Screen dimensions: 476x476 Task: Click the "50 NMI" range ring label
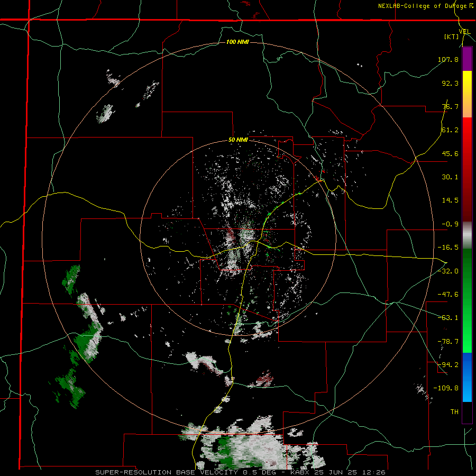pos(238,140)
